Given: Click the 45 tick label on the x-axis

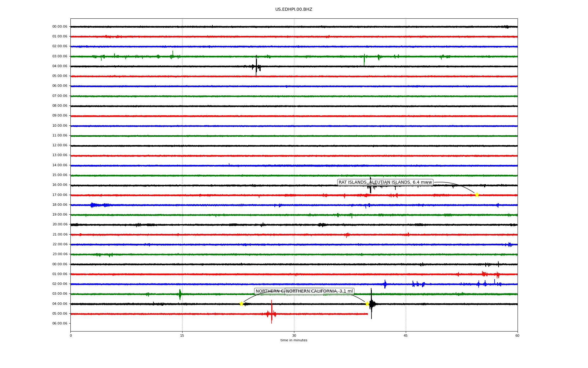Looking at the screenshot, I should pyautogui.click(x=406, y=335).
